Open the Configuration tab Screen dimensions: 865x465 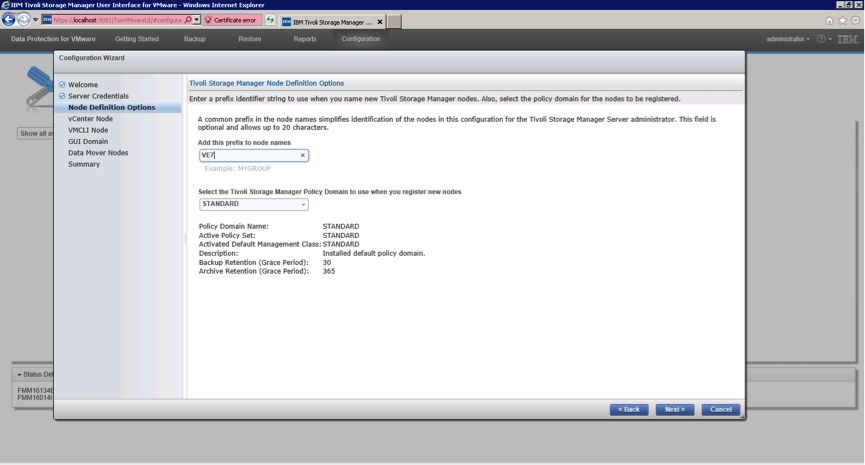[361, 39]
